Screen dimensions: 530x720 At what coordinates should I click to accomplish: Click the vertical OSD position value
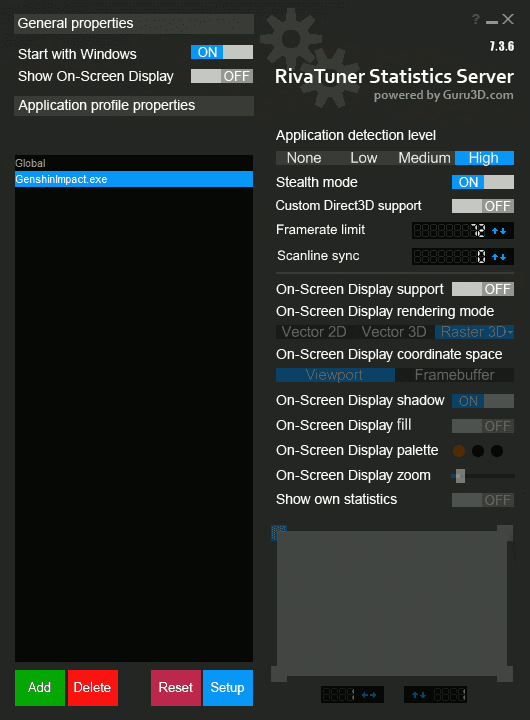coord(450,695)
